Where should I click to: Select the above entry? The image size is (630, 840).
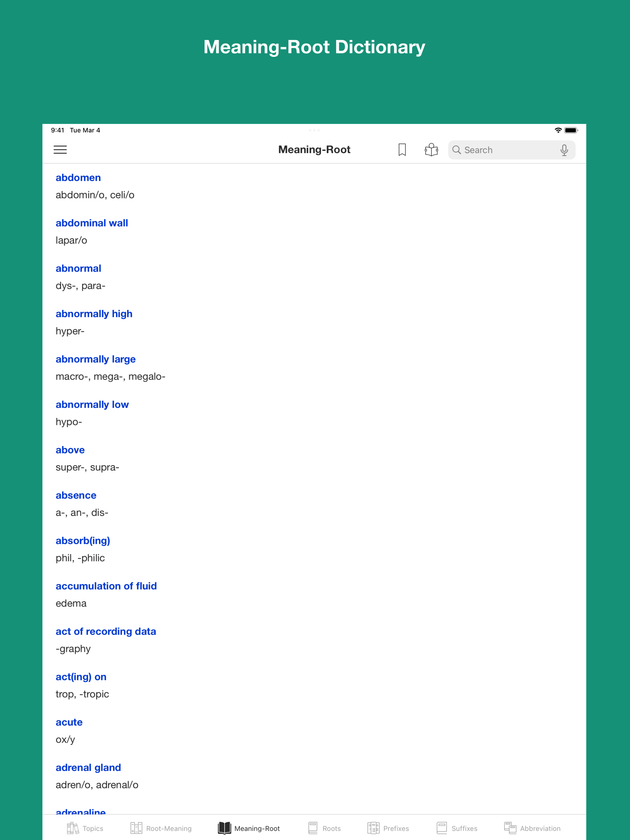pos(70,450)
